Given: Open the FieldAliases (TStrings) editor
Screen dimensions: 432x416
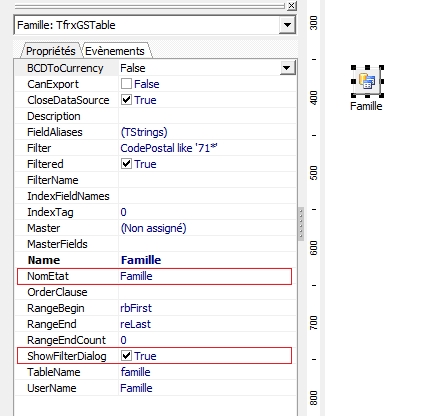Looking at the screenshot, I should coord(144,132).
